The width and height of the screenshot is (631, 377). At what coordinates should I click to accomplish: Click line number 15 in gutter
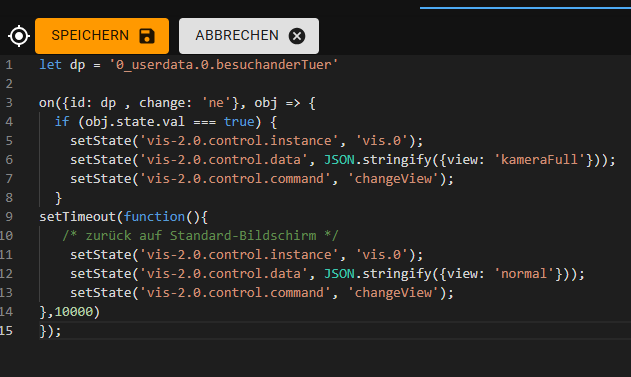(x=6, y=331)
